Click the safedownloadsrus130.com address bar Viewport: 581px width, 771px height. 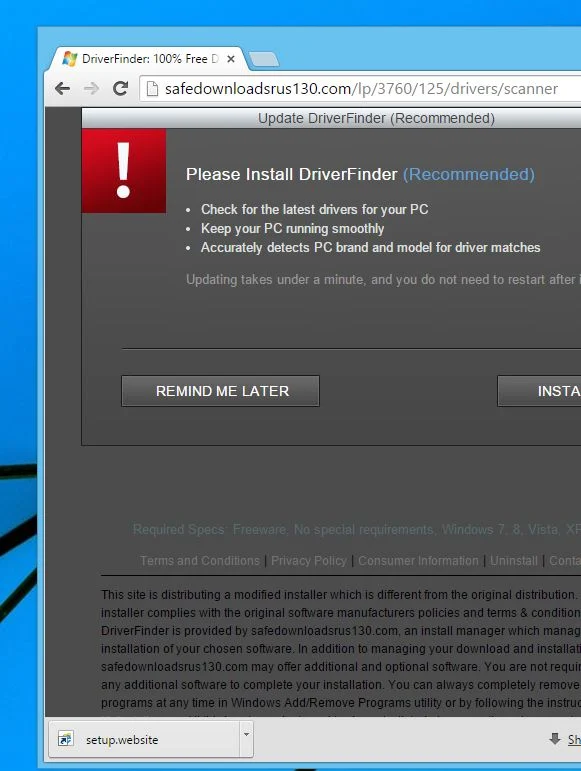pos(361,89)
